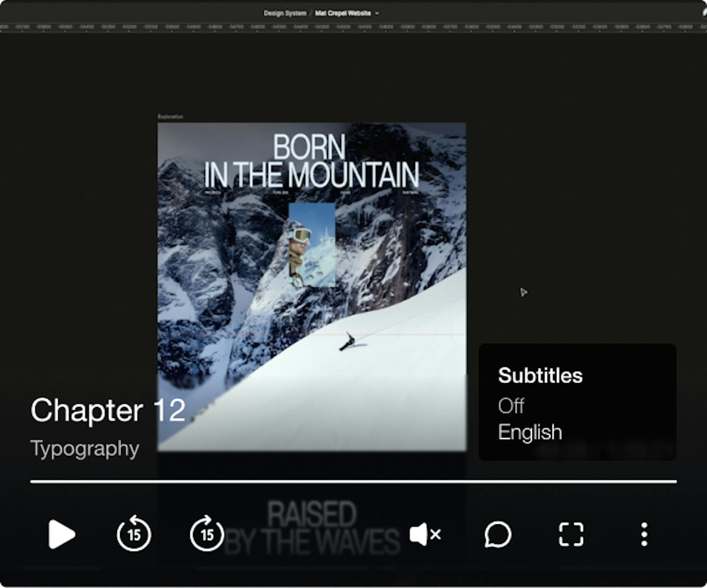Enter fullscreen mode

point(571,534)
